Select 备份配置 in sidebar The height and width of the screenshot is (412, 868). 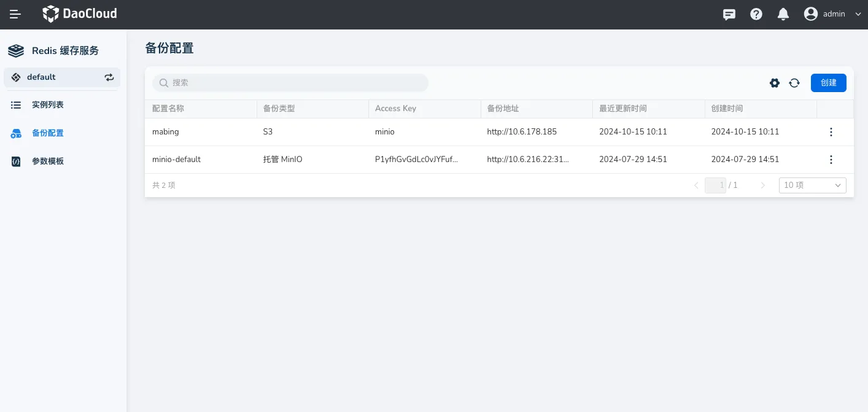(48, 133)
